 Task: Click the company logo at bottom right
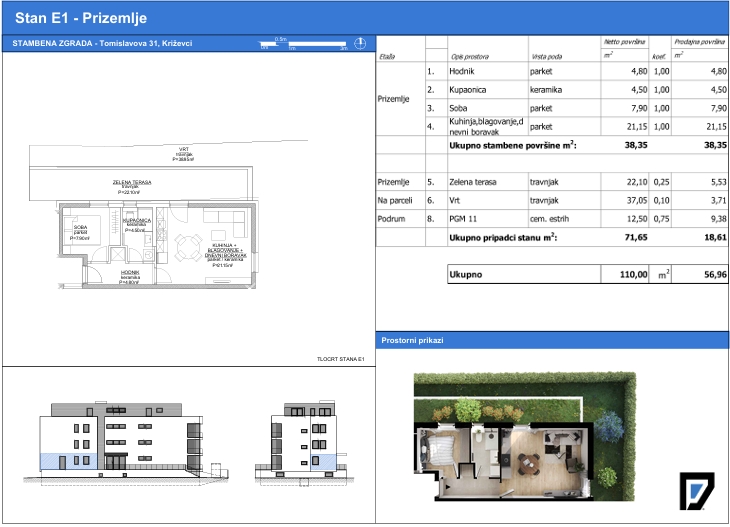pyautogui.click(x=696, y=491)
